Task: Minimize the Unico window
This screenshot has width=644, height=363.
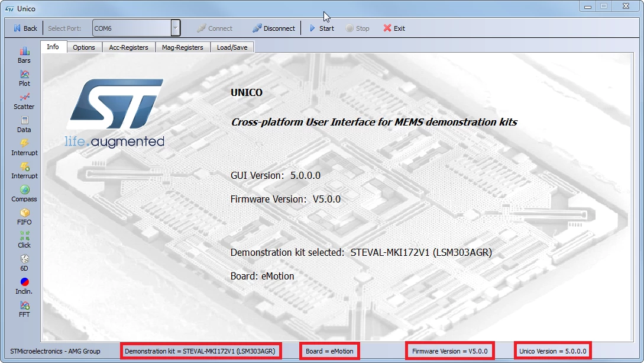Action: [x=588, y=7]
